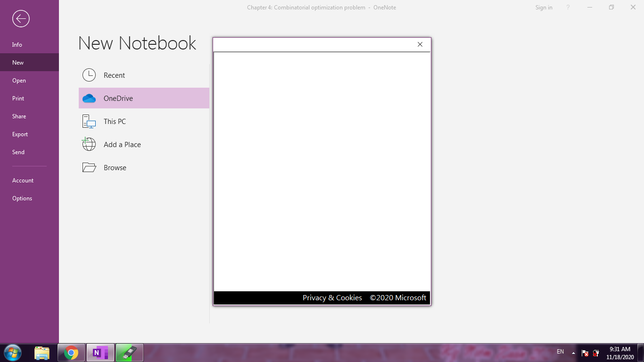Choose the Recent location
Viewport: 644px width, 362px height.
[144, 75]
